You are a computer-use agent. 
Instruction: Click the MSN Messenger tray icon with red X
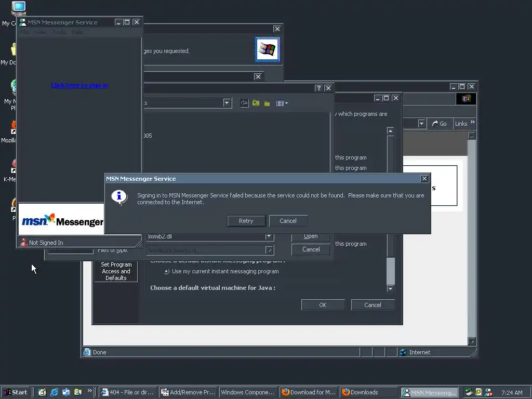click(x=488, y=392)
